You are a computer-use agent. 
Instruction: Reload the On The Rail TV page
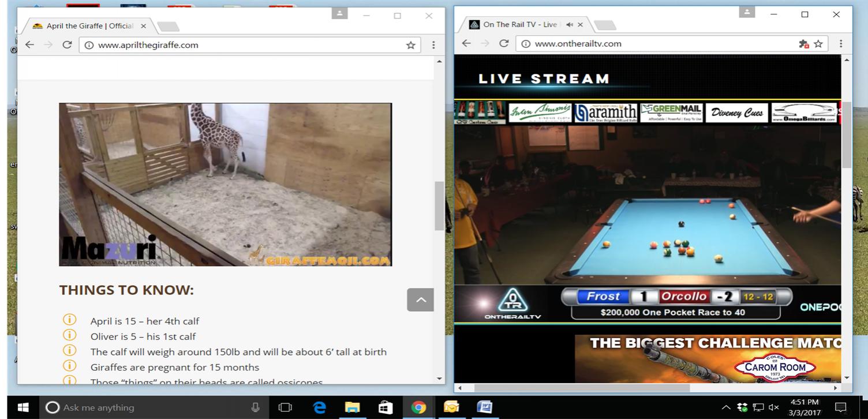(x=503, y=43)
